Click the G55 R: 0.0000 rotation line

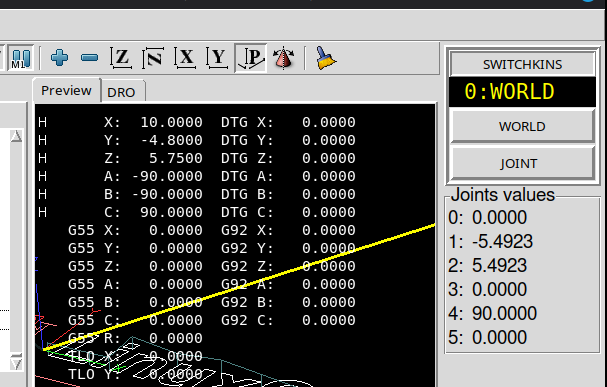135,338
